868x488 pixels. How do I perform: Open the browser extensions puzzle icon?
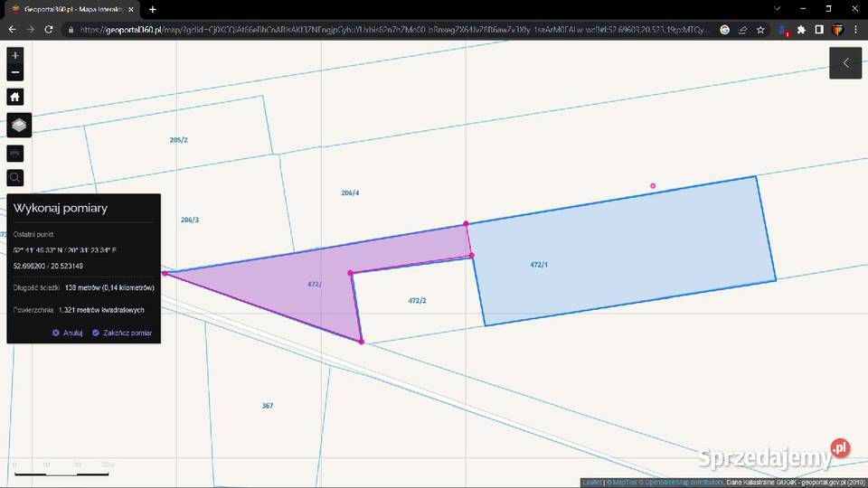[801, 29]
